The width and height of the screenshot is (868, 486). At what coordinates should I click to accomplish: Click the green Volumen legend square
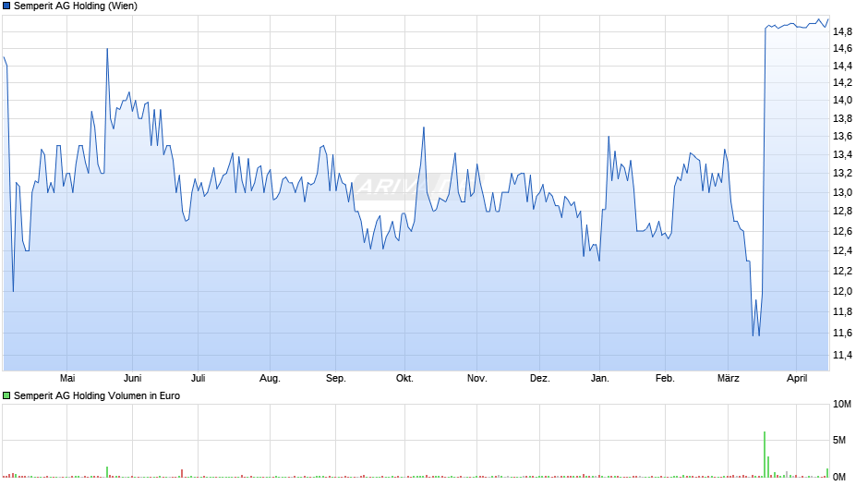[6, 395]
